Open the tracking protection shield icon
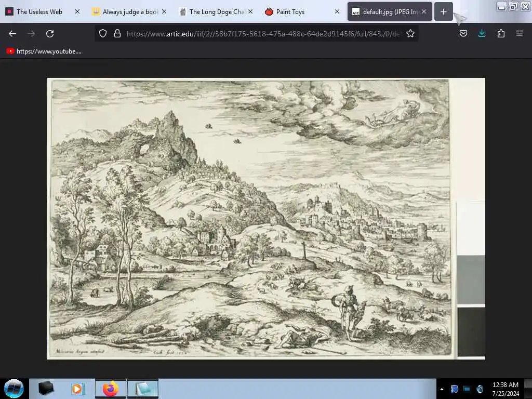 click(103, 34)
